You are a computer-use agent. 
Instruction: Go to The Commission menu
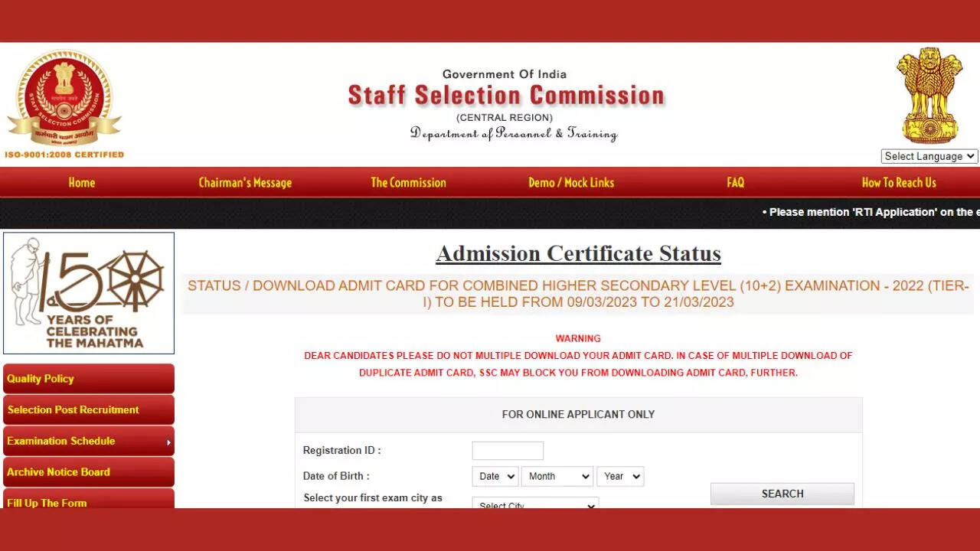coord(408,183)
